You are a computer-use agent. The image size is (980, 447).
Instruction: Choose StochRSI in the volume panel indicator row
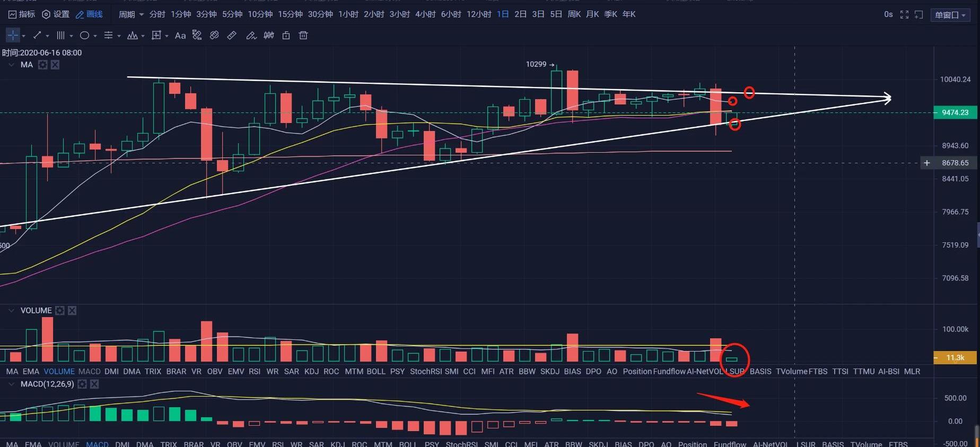tap(426, 371)
